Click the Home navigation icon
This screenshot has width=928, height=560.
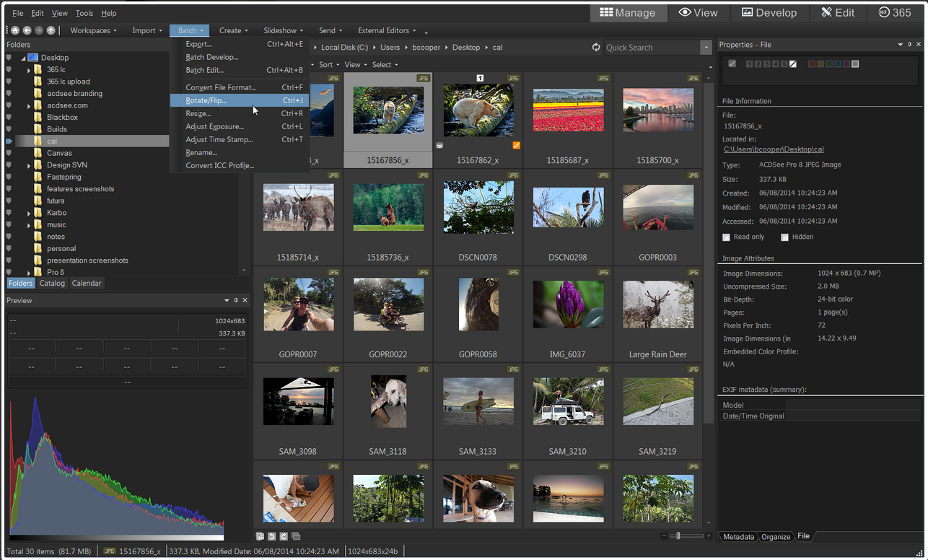coord(15,30)
